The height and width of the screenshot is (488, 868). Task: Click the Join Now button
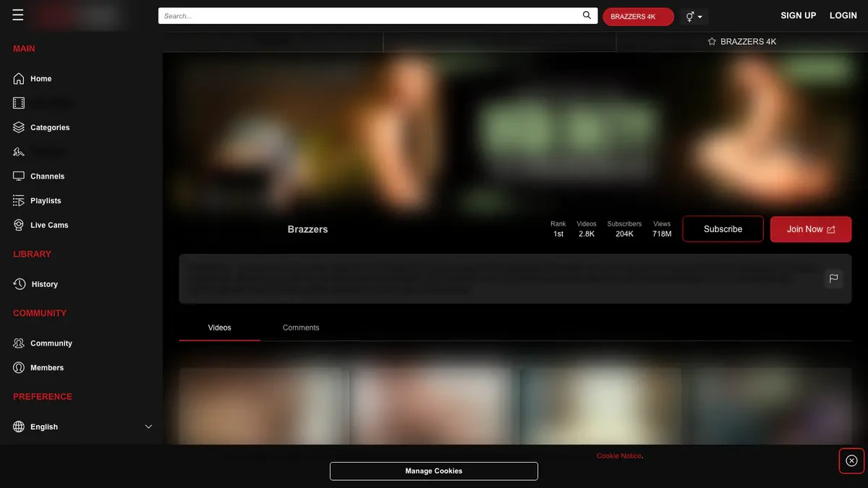pos(811,229)
